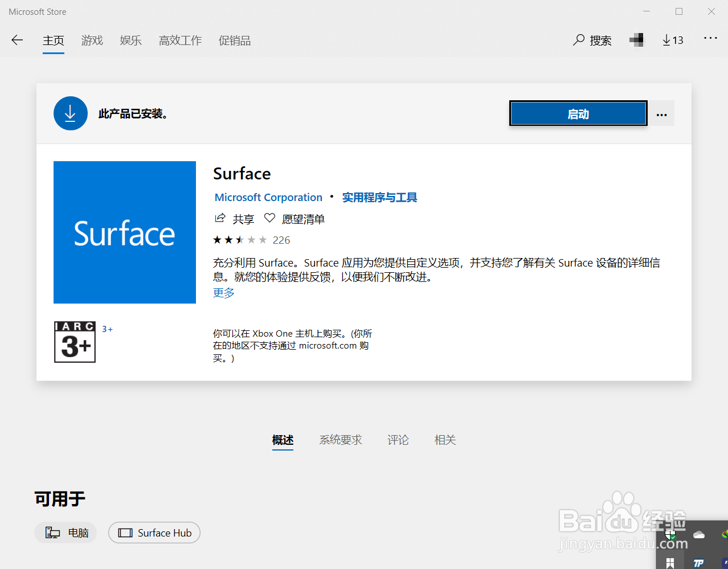Open OneDrive from the system tray
728x569 pixels.
click(699, 535)
